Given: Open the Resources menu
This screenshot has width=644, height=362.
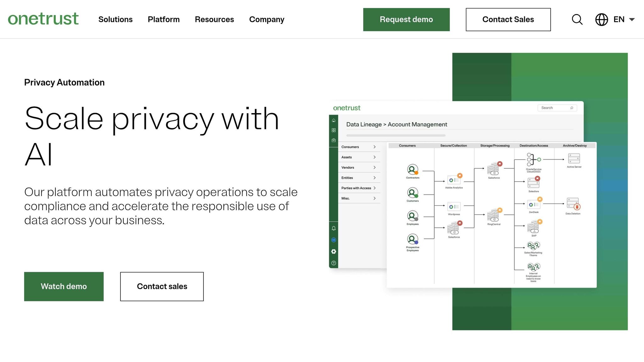Looking at the screenshot, I should [x=214, y=19].
